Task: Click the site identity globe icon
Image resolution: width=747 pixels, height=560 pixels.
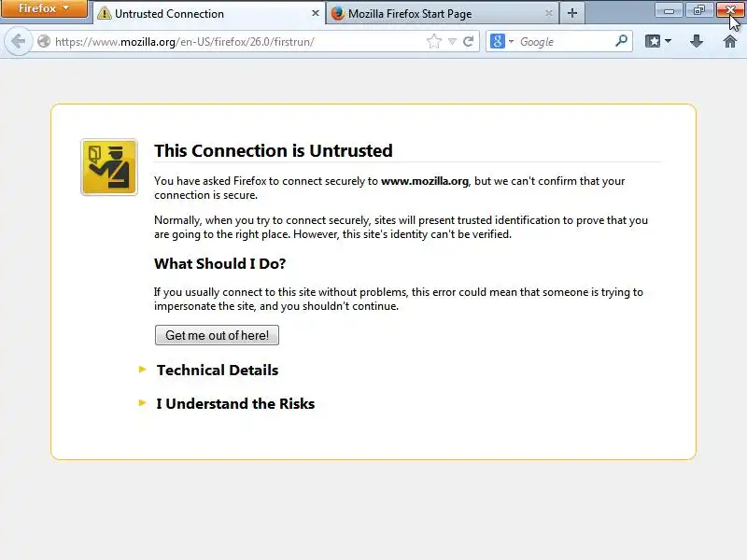Action: (x=44, y=41)
